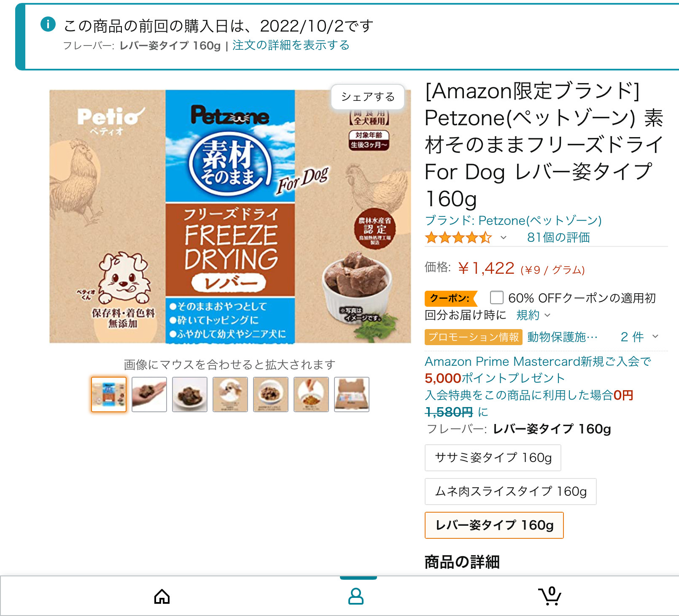The image size is (679, 616).
Task: Expand the promotion info 2 件 chevron
Action: click(x=655, y=336)
